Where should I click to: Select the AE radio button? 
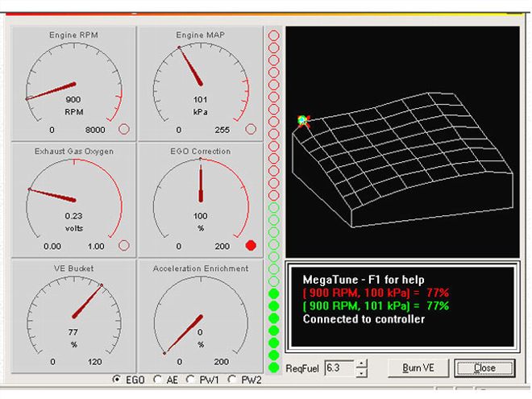(x=157, y=380)
